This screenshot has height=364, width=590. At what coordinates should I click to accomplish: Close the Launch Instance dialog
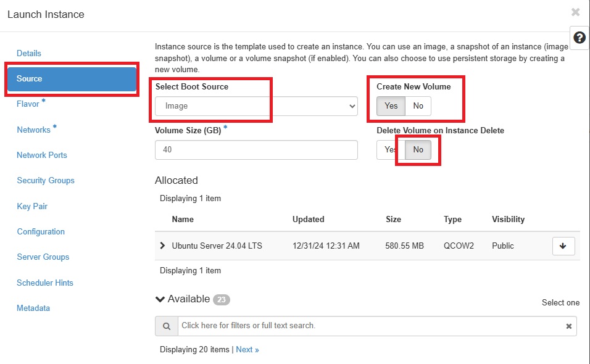click(x=575, y=12)
